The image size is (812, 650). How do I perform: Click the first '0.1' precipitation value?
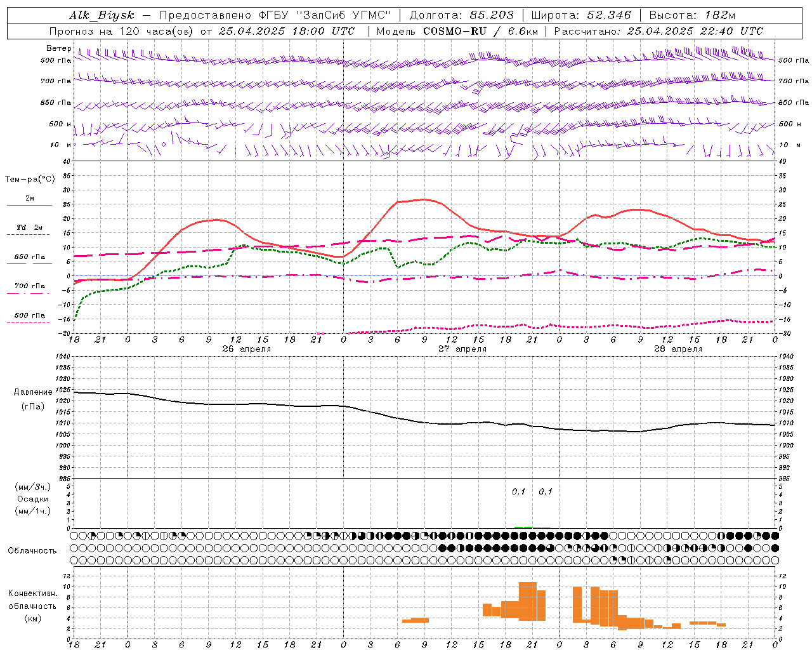(x=519, y=492)
